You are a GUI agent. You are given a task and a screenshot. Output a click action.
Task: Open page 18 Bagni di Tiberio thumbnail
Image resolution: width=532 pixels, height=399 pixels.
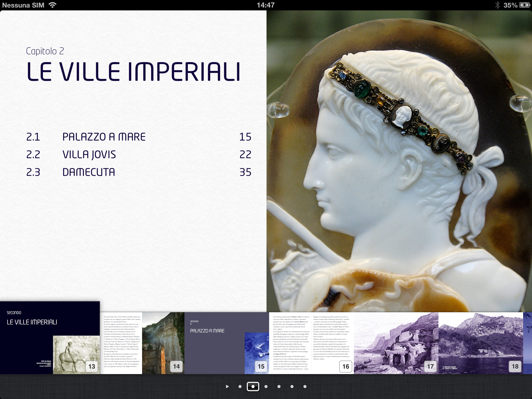[481, 343]
